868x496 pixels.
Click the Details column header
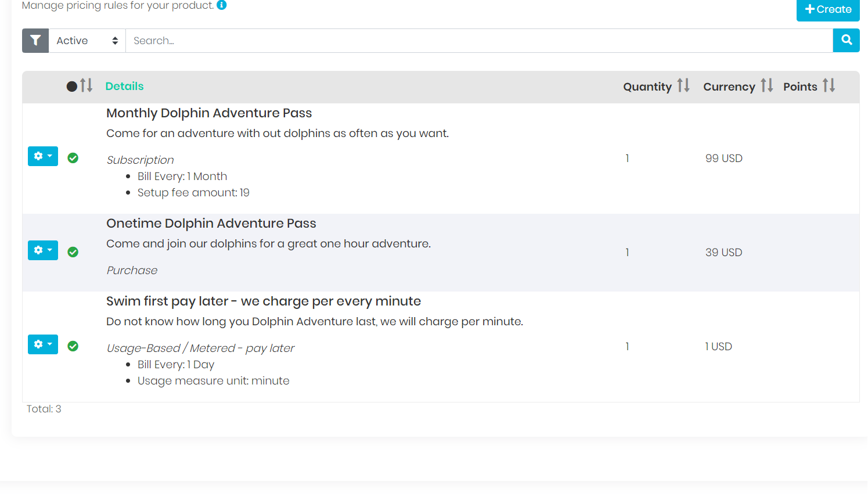pyautogui.click(x=124, y=87)
